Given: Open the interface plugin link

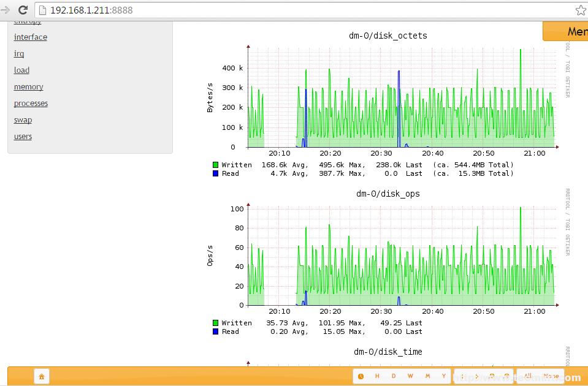Looking at the screenshot, I should click(x=31, y=37).
